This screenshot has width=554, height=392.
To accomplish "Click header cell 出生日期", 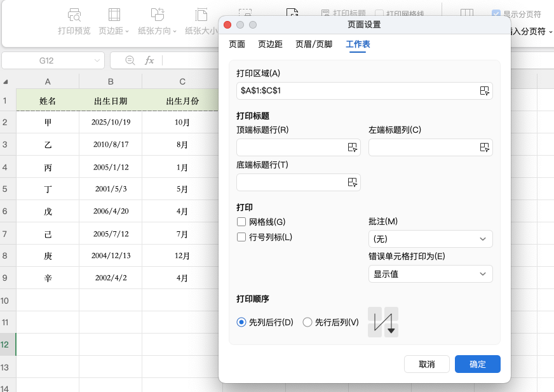I will point(111,100).
